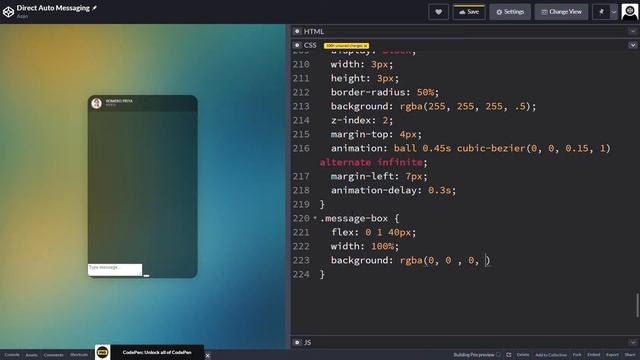Click the chat avatar in preview
This screenshot has width=640, height=360.
97,103
